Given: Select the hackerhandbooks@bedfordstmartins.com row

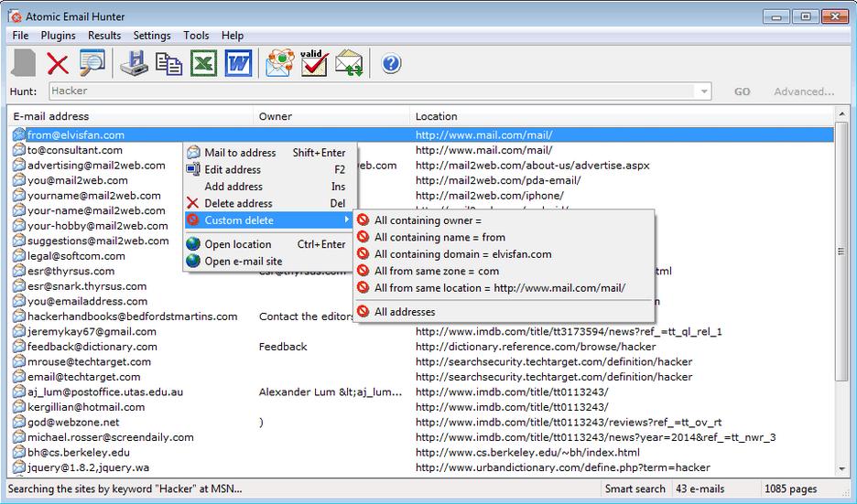Looking at the screenshot, I should click(422, 316).
